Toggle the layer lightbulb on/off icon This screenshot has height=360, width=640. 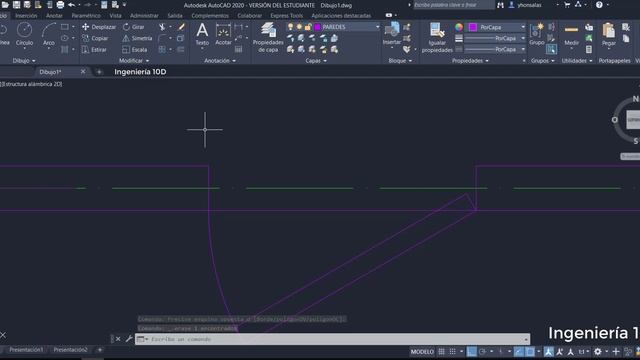290,27
